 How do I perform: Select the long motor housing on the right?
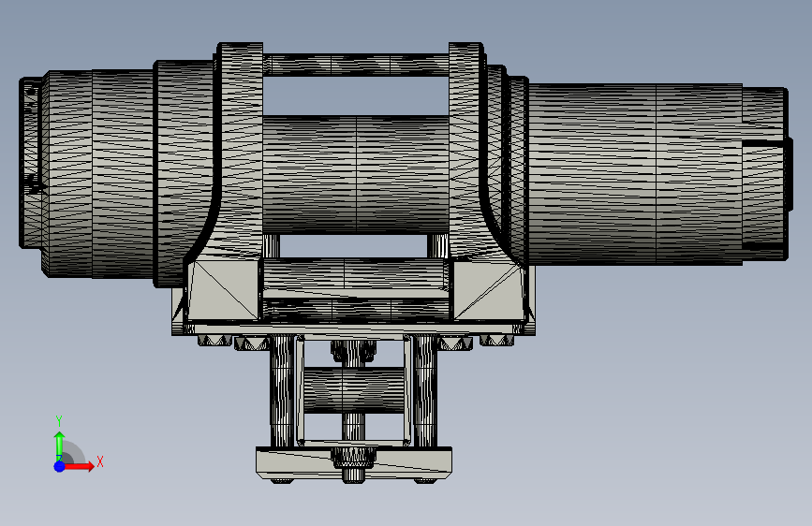click(636, 174)
